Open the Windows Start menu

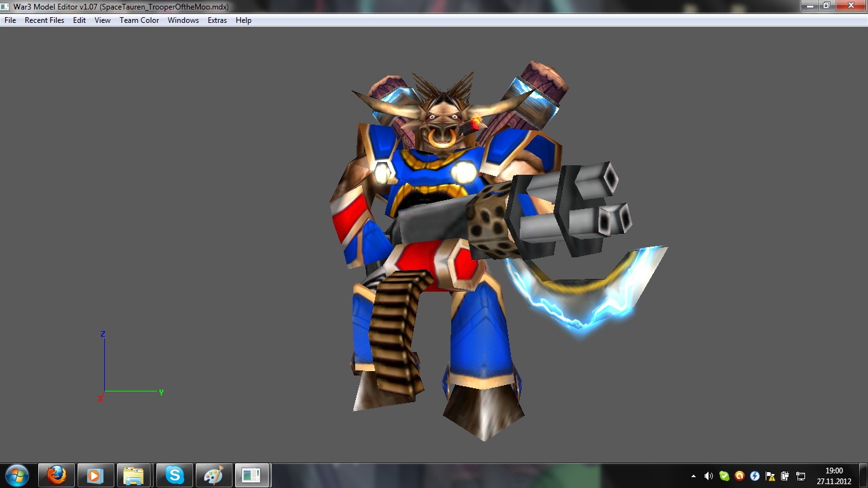[17, 475]
